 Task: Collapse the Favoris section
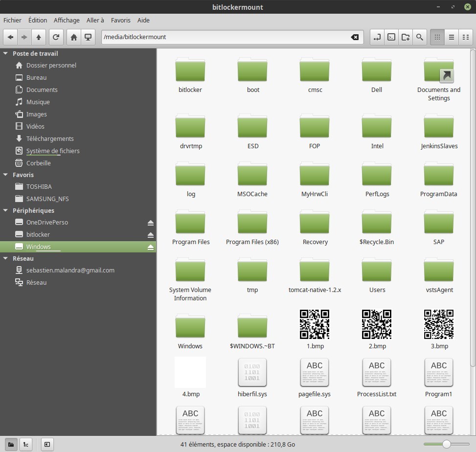[6, 175]
